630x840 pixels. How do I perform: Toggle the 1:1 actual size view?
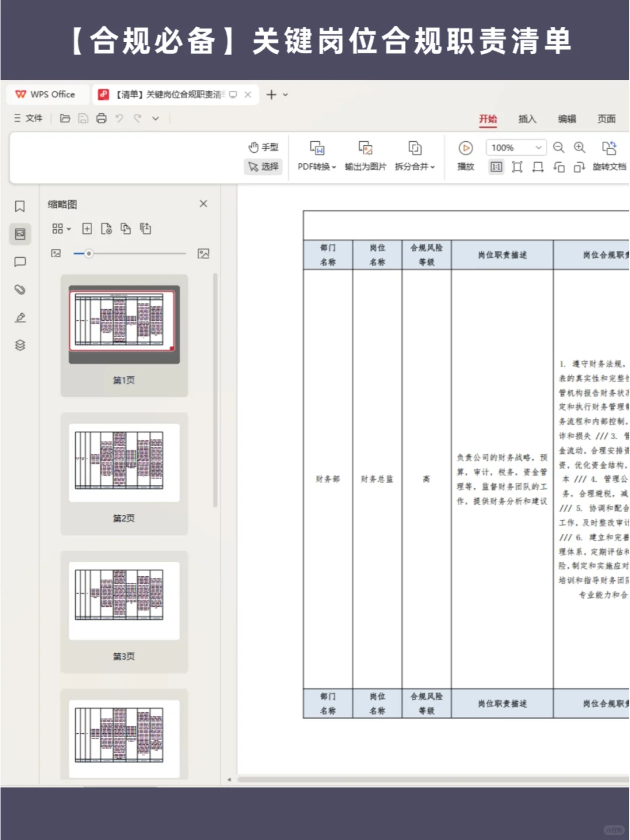pyautogui.click(x=496, y=167)
